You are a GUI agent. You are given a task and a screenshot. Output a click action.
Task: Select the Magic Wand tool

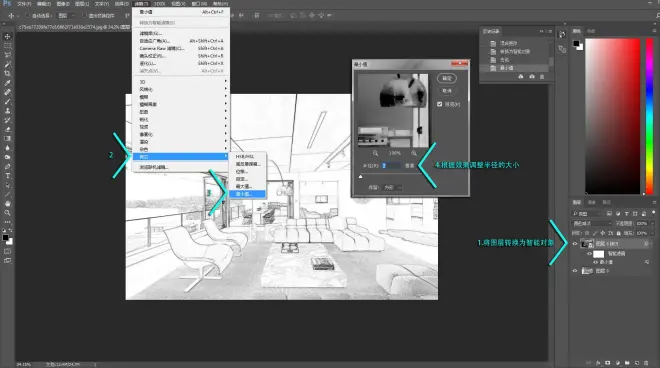tap(8, 64)
